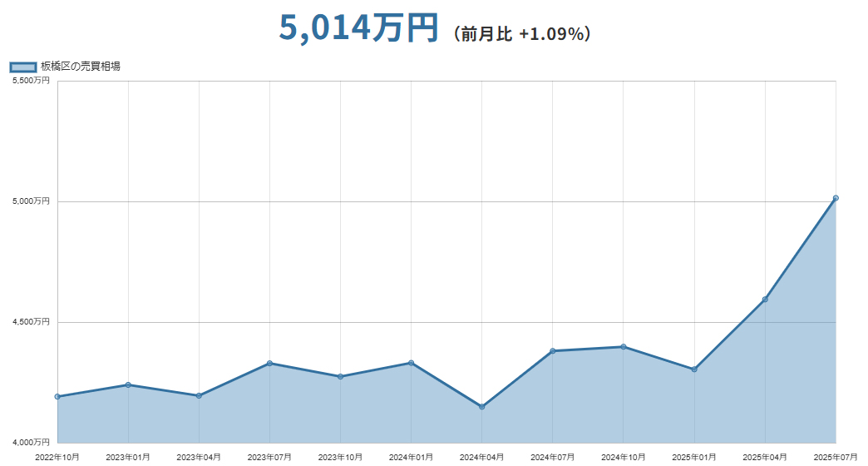Click the 2025年04月 x-axis label

(x=765, y=457)
